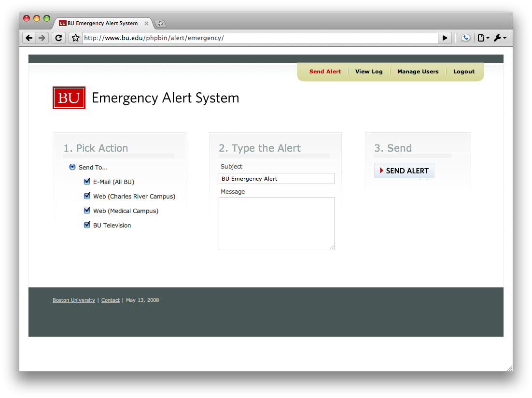Go back with the browser back arrow
Screen dimensions: 532x398
coord(29,38)
